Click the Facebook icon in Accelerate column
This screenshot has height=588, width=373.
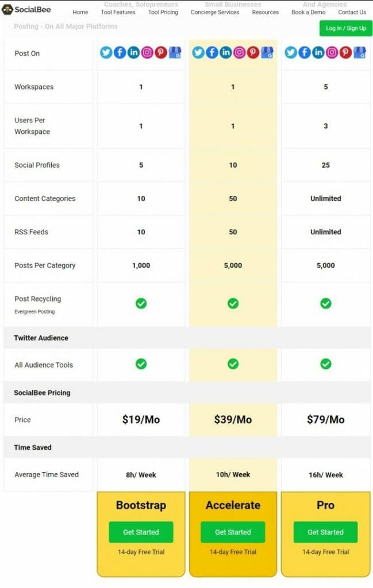[212, 52]
